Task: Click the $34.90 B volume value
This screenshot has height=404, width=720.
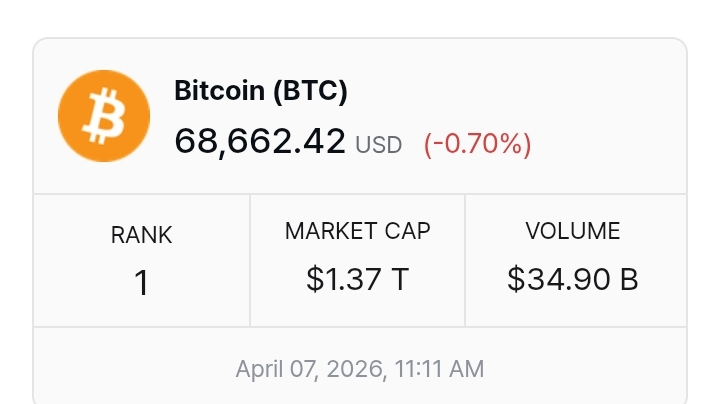Action: pyautogui.click(x=573, y=279)
